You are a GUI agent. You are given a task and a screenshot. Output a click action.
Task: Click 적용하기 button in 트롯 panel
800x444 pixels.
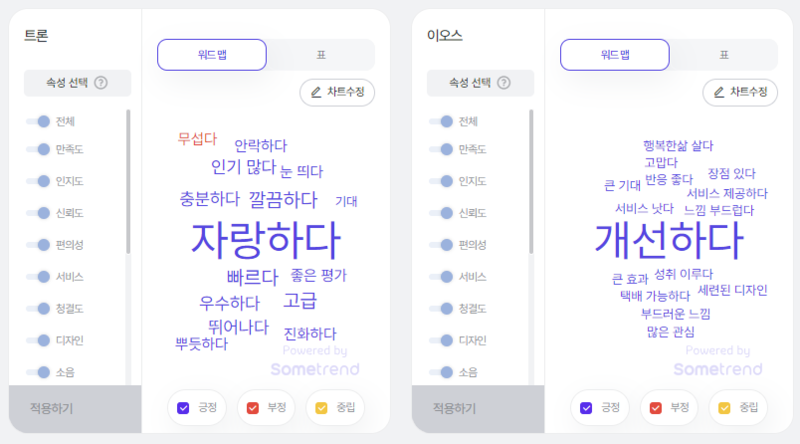[x=75, y=409]
